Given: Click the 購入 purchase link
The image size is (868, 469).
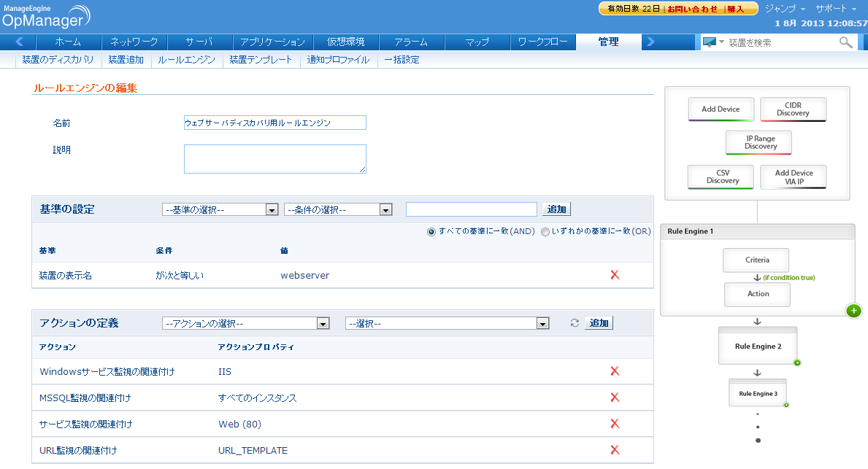Looking at the screenshot, I should (x=735, y=9).
